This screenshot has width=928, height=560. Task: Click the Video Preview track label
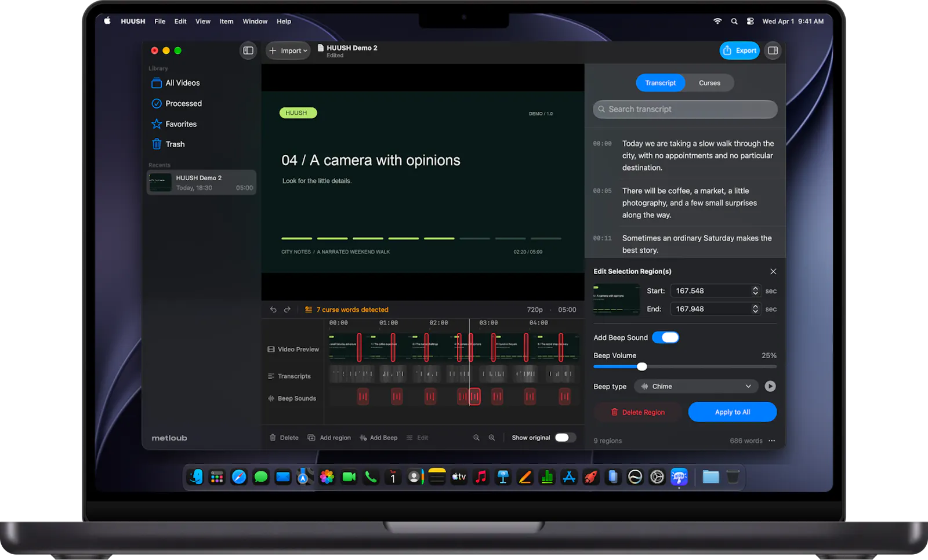(x=293, y=350)
